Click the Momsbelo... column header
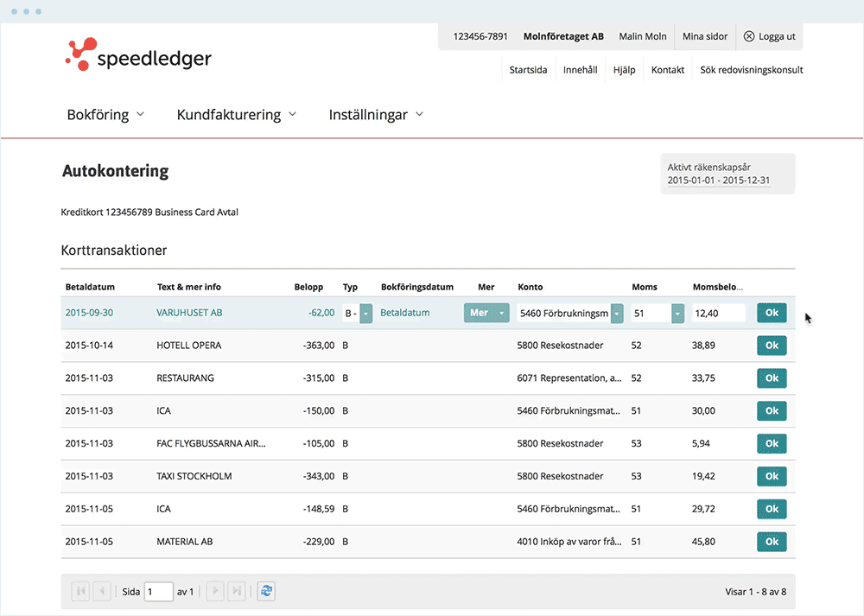 (x=717, y=287)
